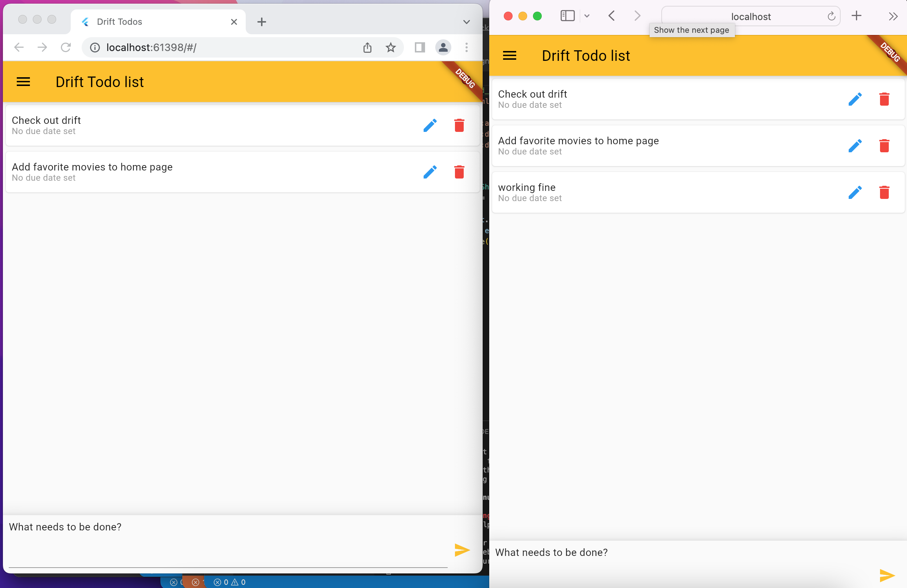907x588 pixels.
Task: Open a new tab with the plus button
Action: point(262,22)
